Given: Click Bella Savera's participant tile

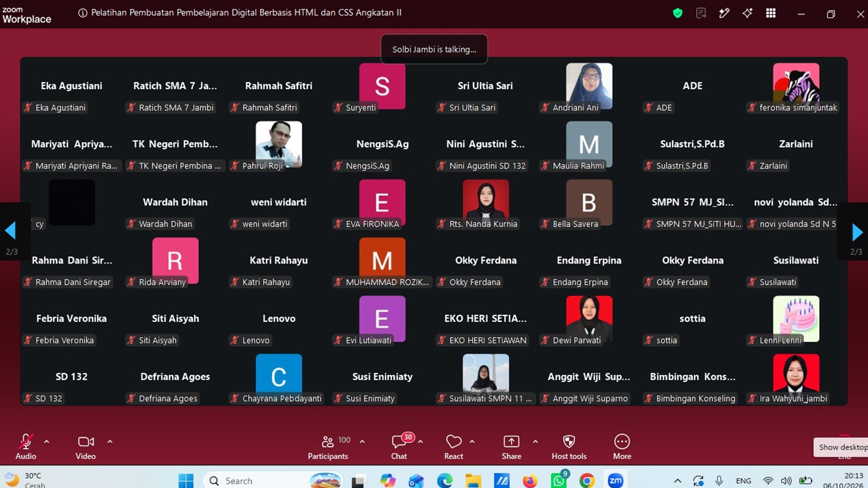Looking at the screenshot, I should (589, 202).
